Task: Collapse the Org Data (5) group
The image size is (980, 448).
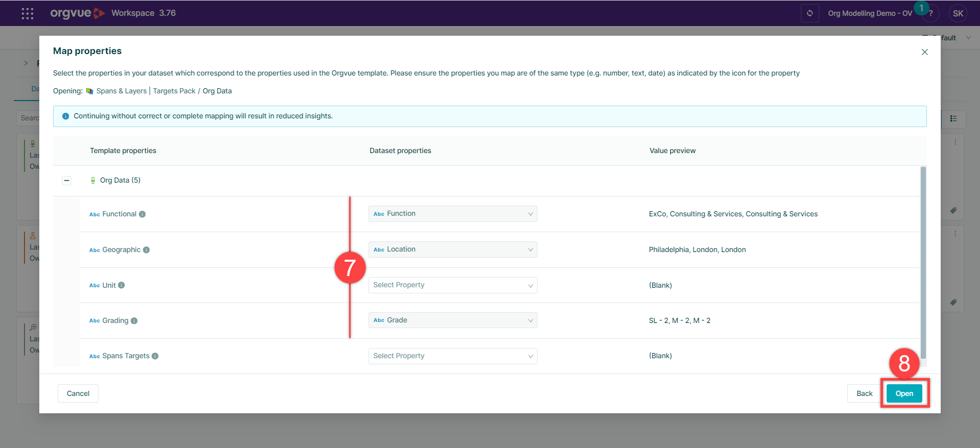Action: [x=66, y=181]
